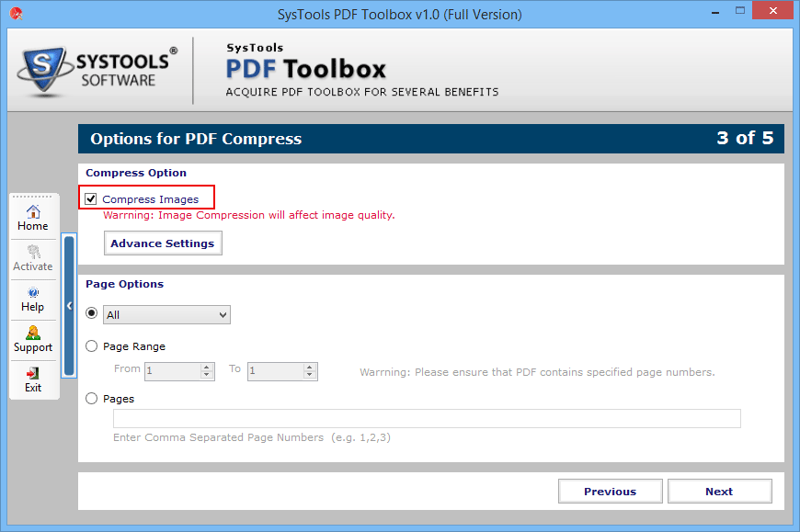This screenshot has height=532, width=800.
Task: Increase the To page value
Action: 310,367
